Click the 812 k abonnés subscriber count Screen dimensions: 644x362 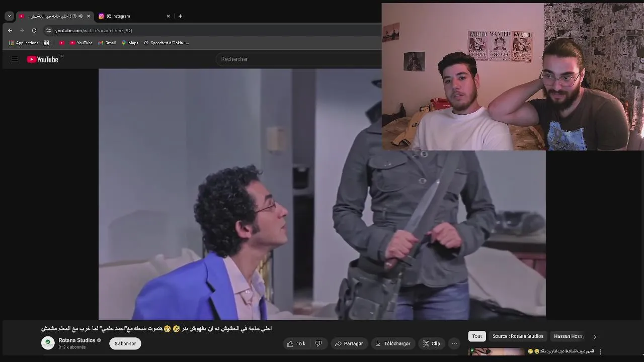click(72, 347)
